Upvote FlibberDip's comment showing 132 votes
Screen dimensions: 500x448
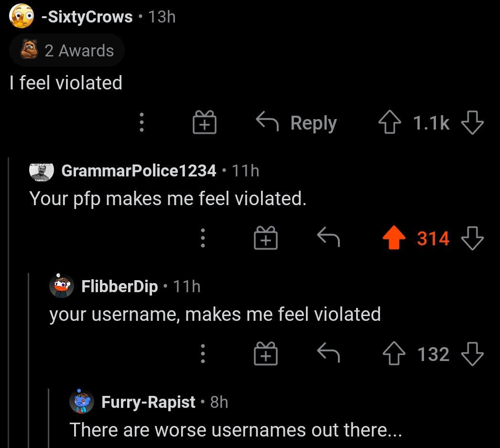(394, 354)
